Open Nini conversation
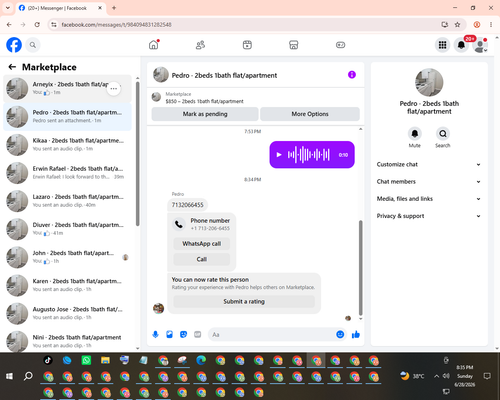This screenshot has height=400, width=500. click(67, 341)
